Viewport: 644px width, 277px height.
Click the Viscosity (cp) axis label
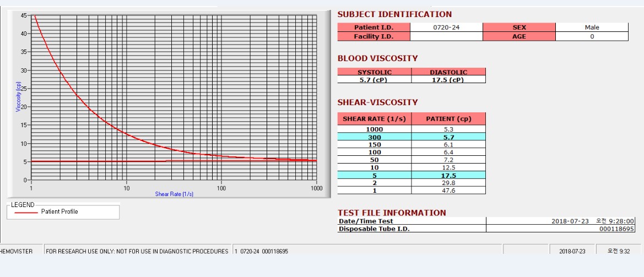(18, 96)
